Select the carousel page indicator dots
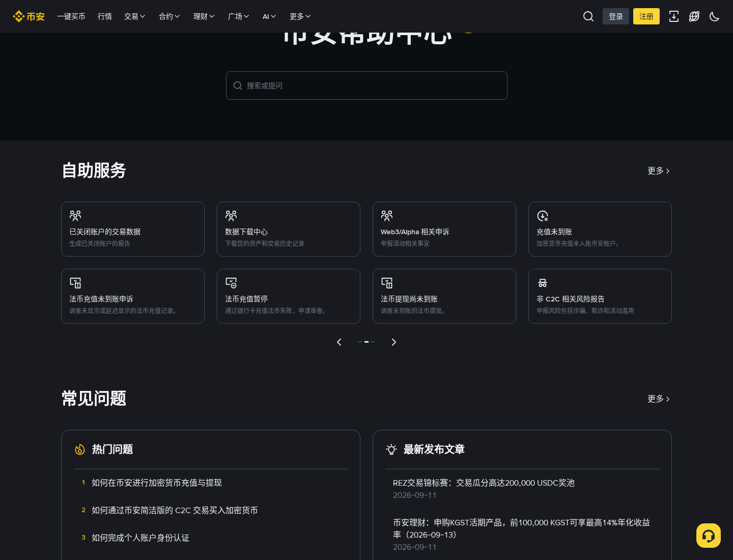The height and width of the screenshot is (560, 733). click(366, 342)
